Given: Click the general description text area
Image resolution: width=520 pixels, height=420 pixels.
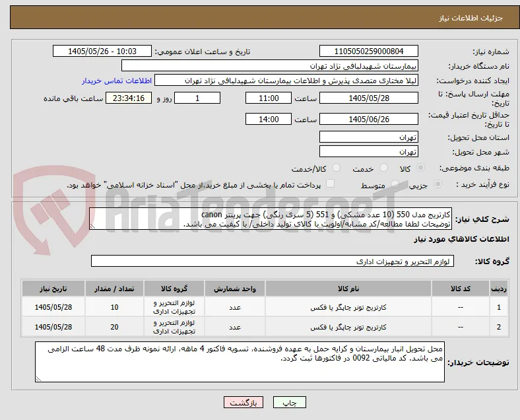Looking at the screenshot, I should click(271, 219).
